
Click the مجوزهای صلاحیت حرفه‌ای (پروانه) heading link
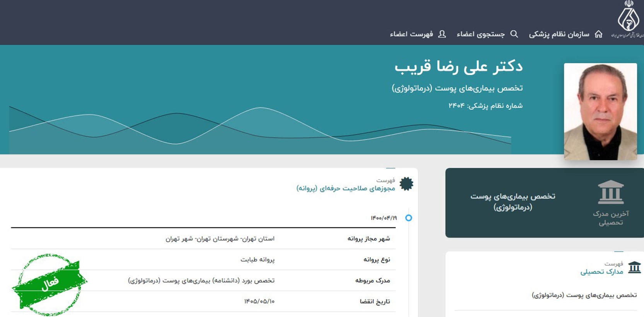346,188
